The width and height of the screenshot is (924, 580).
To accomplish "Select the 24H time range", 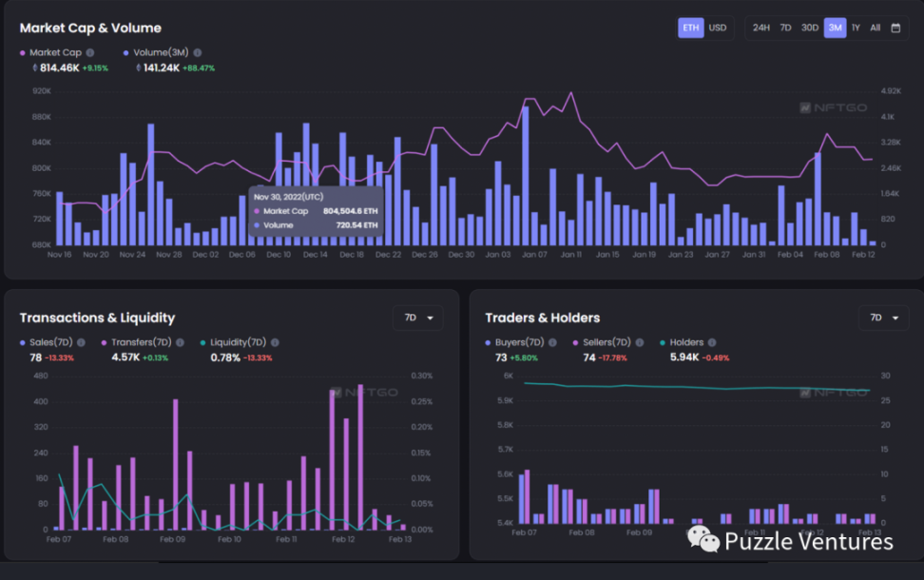I will (x=760, y=28).
